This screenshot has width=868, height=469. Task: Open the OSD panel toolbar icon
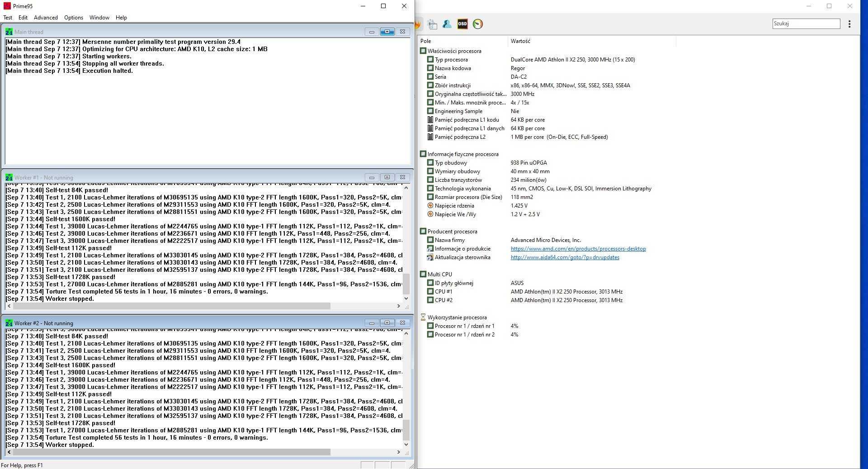pyautogui.click(x=462, y=24)
